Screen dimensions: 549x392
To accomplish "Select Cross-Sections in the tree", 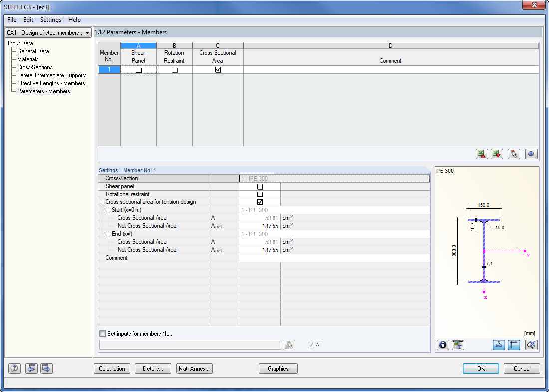I will (35, 67).
